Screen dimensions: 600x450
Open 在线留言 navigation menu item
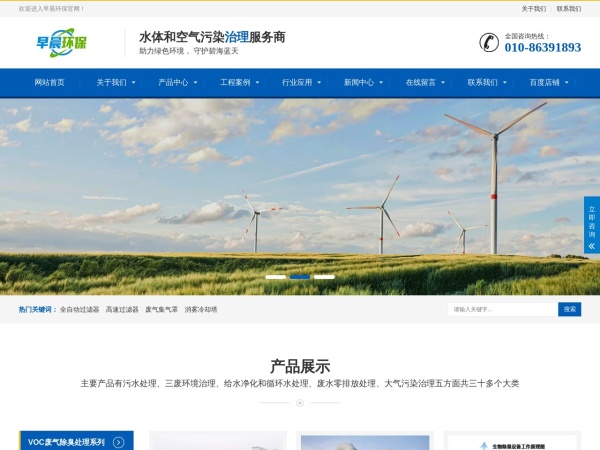tap(421, 82)
